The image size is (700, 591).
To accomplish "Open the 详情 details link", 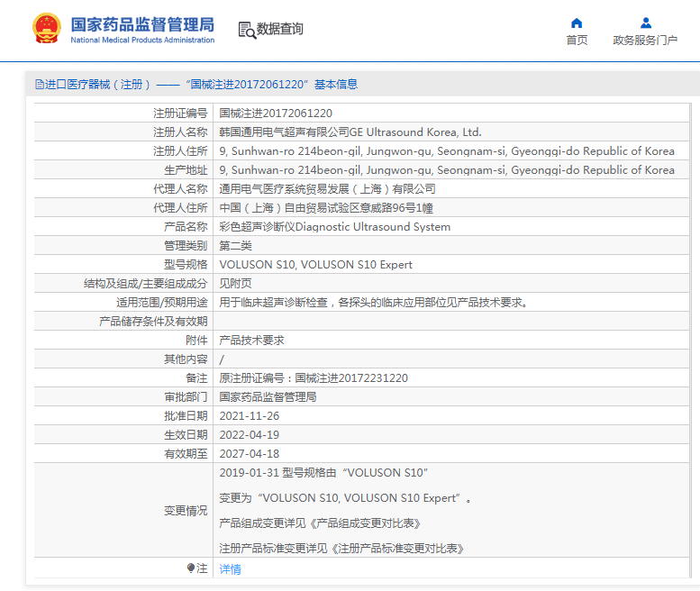I will (x=231, y=569).
